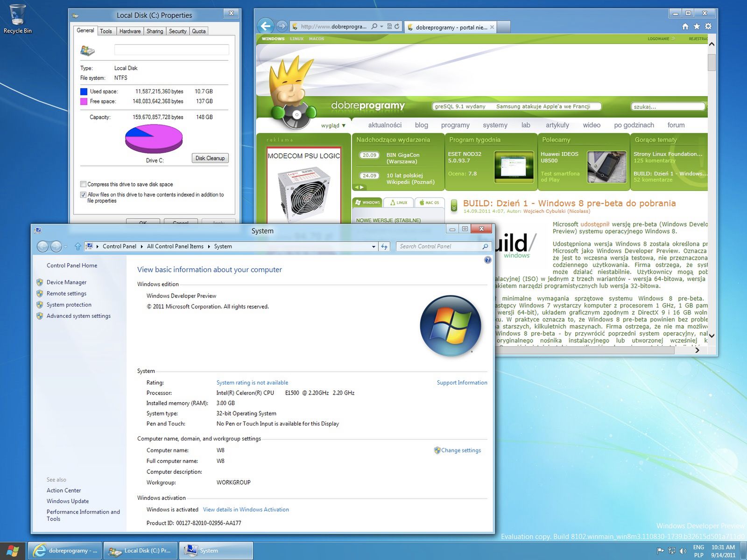Toggle Compress this drive checkbox
This screenshot has width=747, height=560.
83,184
